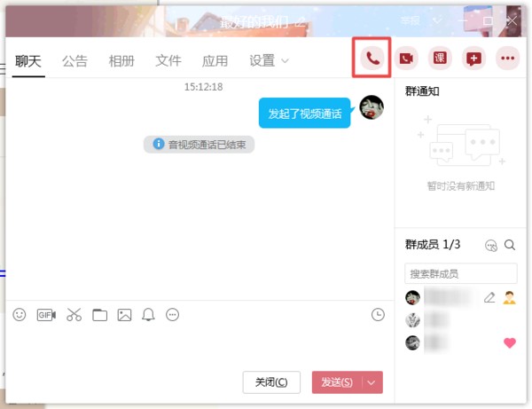Click the member filter icon beside search
Viewport: 532px width, 409px height.
point(491,245)
